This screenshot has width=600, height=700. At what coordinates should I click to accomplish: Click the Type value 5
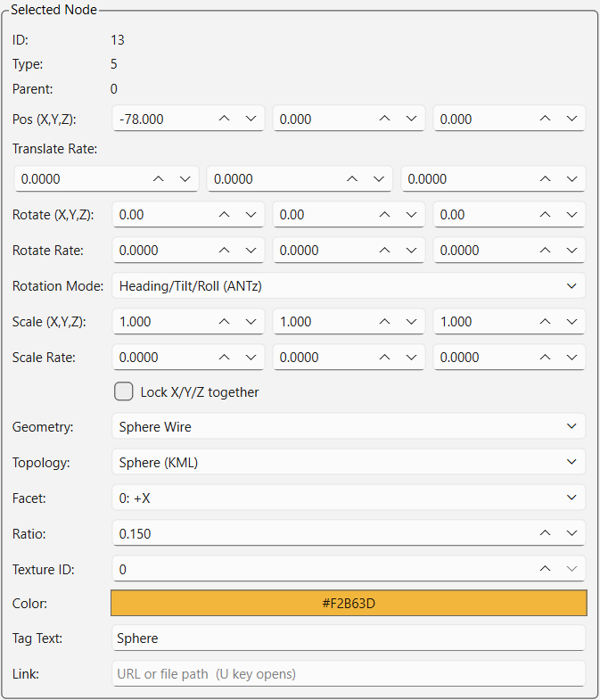tap(114, 64)
